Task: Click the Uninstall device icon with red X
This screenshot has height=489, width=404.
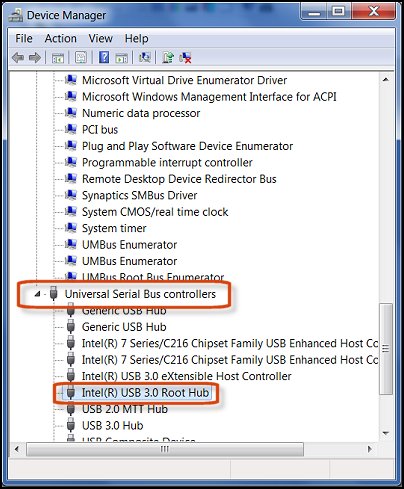Action: pyautogui.click(x=185, y=58)
